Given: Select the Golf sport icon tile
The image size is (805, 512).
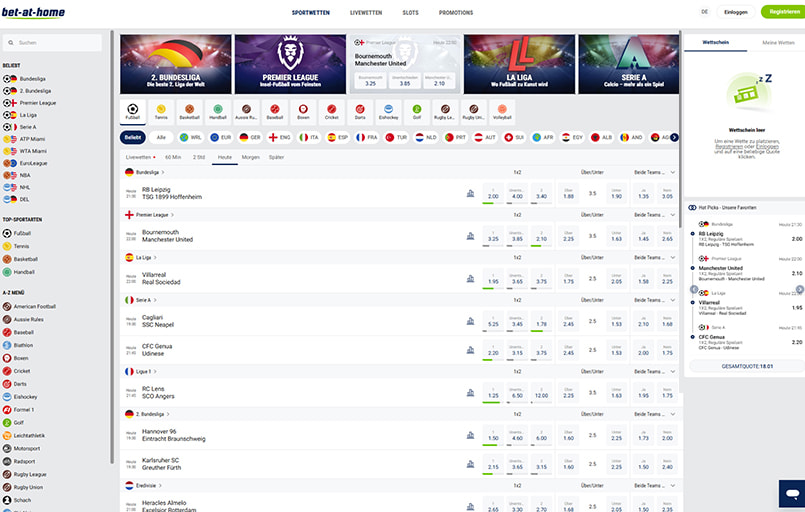Looking at the screenshot, I should point(417,112).
